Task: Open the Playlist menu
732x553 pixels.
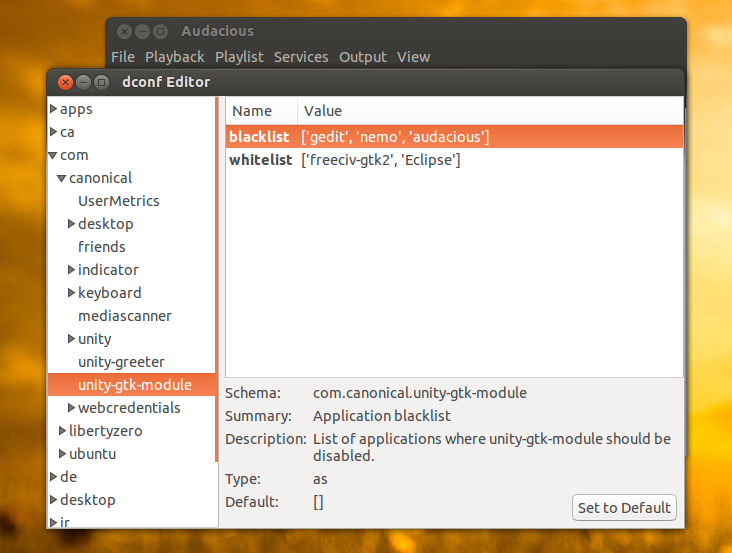Action: point(239,57)
